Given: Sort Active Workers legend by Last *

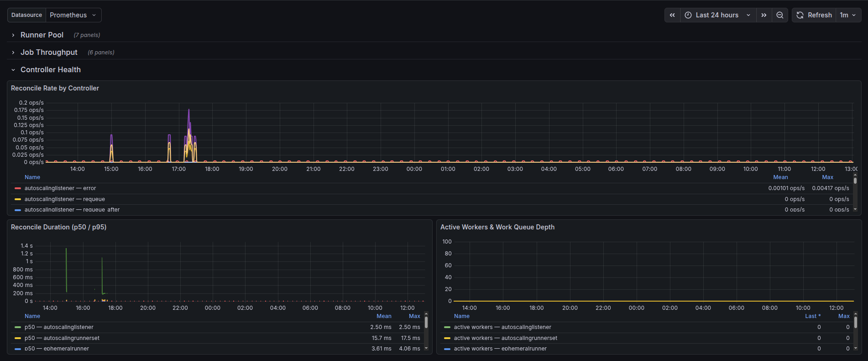Looking at the screenshot, I should point(812,316).
